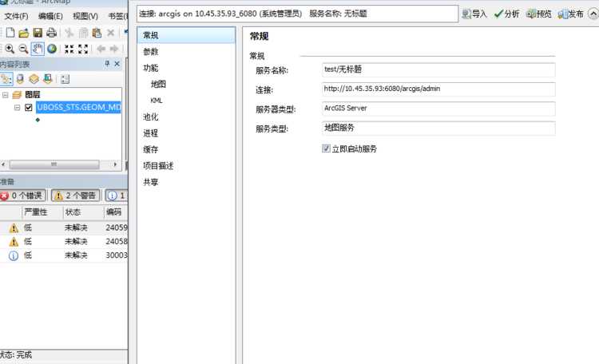Click the Copy icon in standard toolbar
Image resolution: width=599 pixels, height=364 pixels.
coord(83,33)
